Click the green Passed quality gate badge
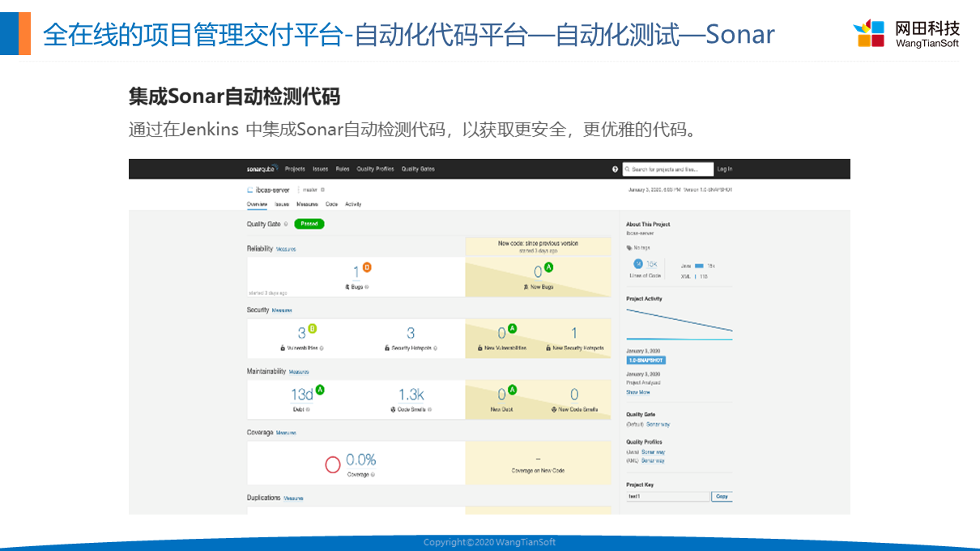 (x=309, y=224)
